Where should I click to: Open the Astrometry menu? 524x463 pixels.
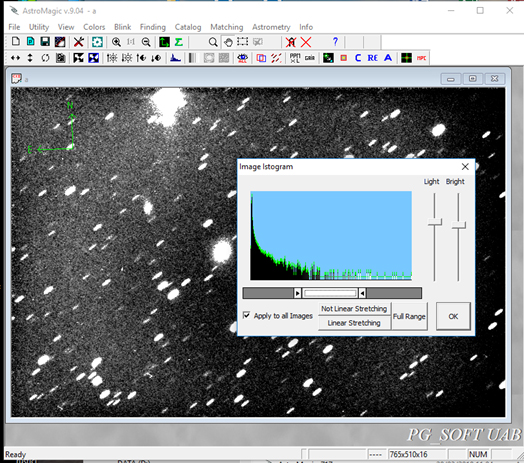pyautogui.click(x=271, y=27)
